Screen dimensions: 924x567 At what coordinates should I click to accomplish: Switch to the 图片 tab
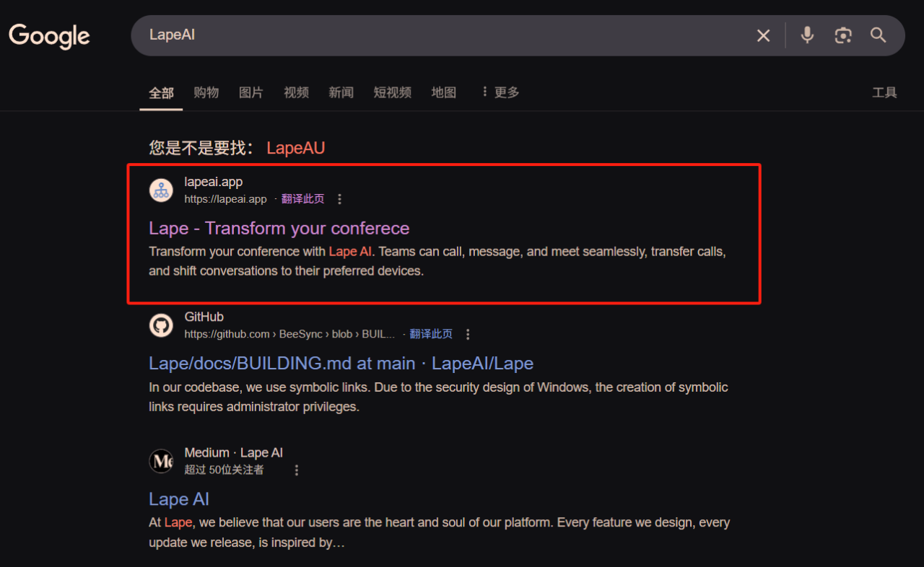[x=250, y=92]
